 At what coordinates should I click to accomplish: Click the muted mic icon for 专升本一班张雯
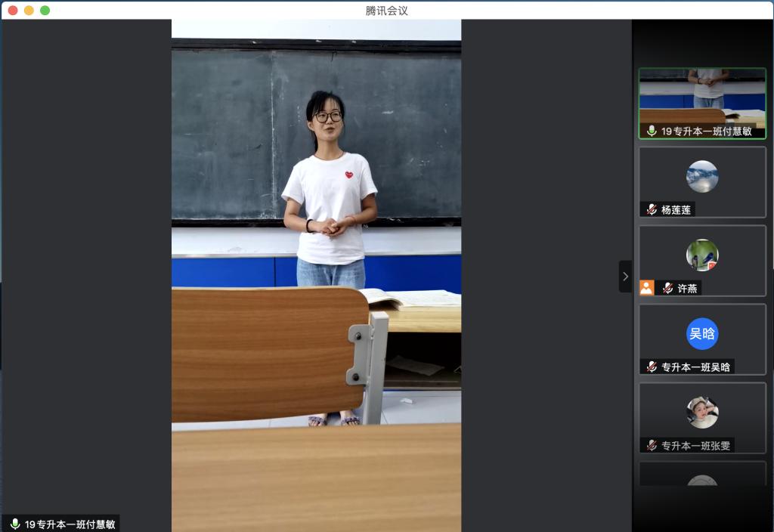(x=652, y=445)
